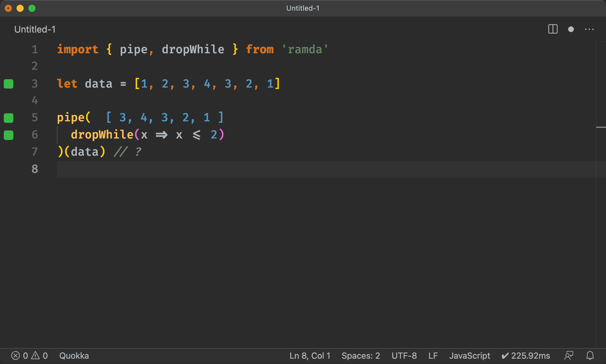The image size is (606, 364).
Task: Click the import keyword on line 1
Action: [x=78, y=49]
